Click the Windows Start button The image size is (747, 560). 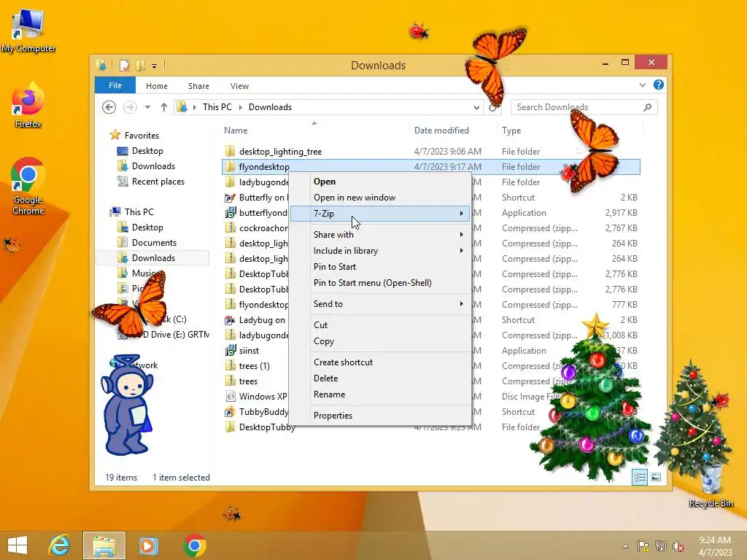pyautogui.click(x=18, y=545)
